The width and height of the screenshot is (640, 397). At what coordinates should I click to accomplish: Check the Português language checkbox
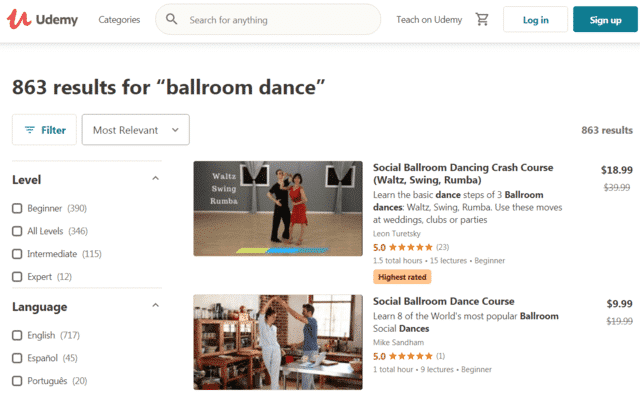coord(17,381)
